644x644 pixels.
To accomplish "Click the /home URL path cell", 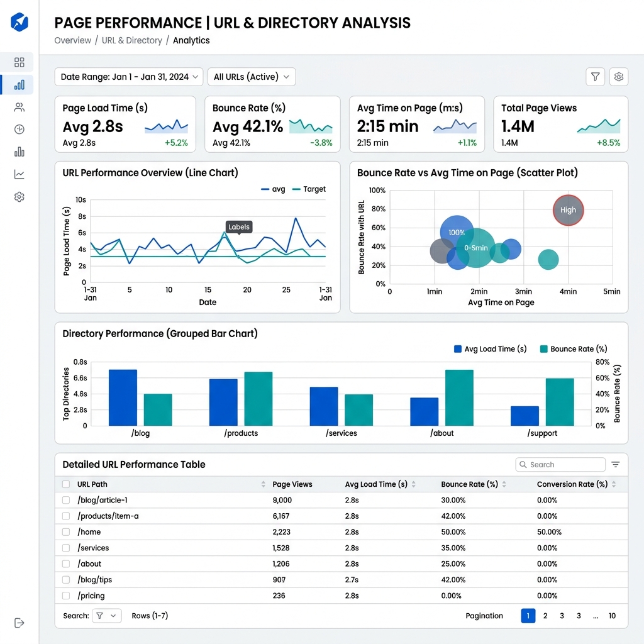I will (89, 532).
